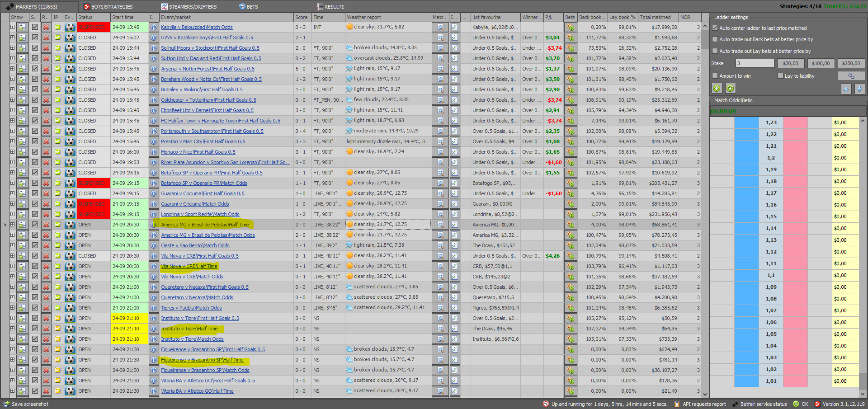Expand the Tigres v Puebla row
The width and height of the screenshot is (868, 409).
(x=12, y=308)
